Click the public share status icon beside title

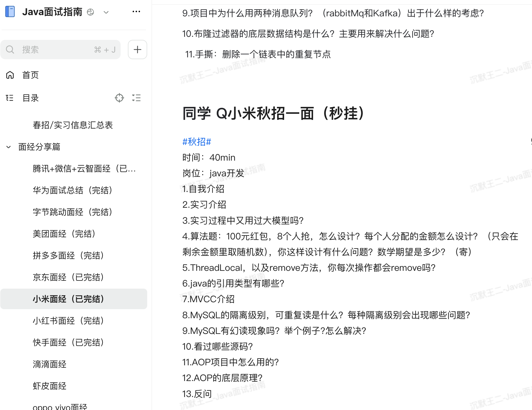tap(90, 12)
